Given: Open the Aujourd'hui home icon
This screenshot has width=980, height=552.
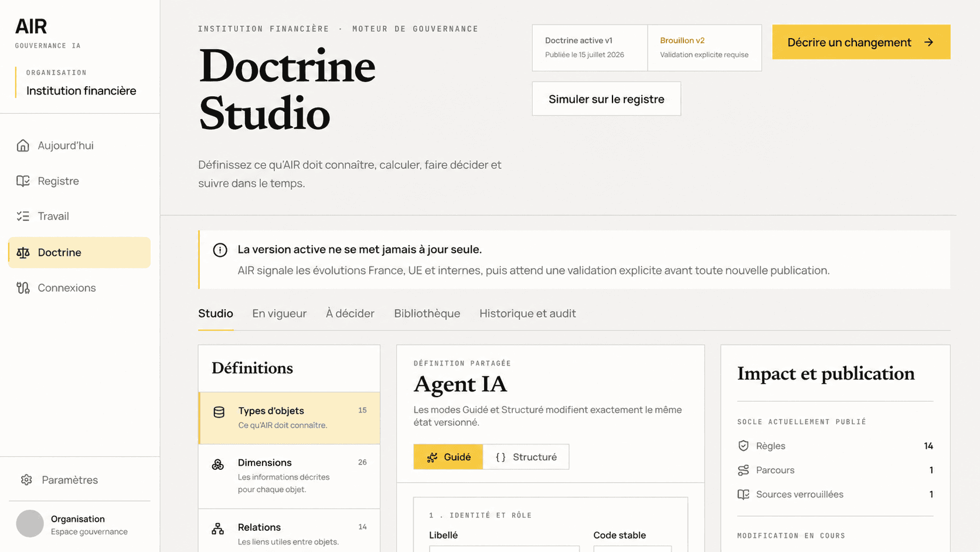Looking at the screenshot, I should tap(23, 145).
